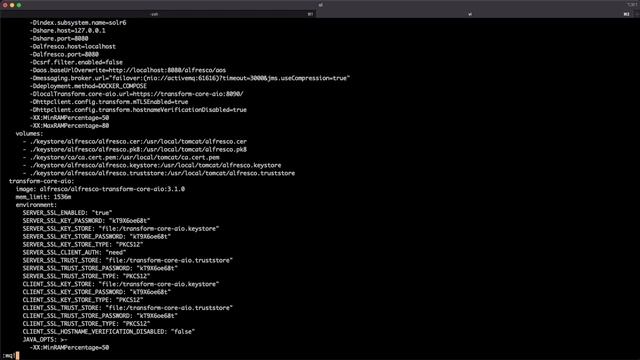Click the hostnameVerificationDisabled=true line

coord(138,110)
